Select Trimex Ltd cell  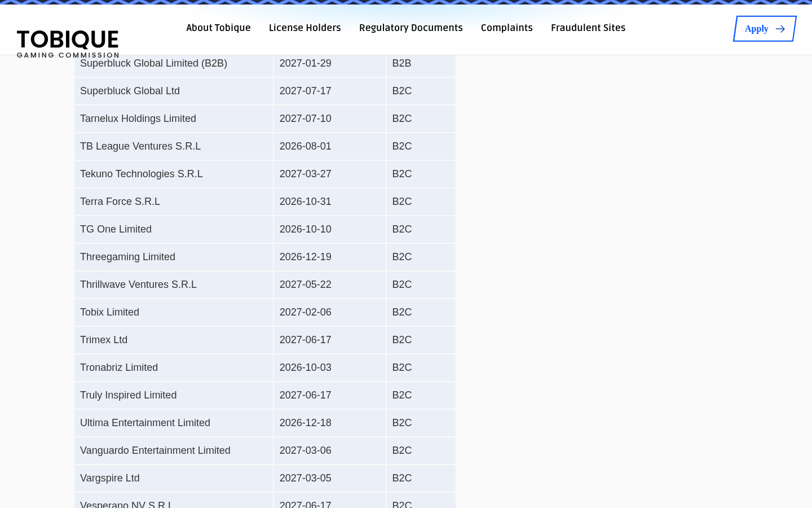coord(174,340)
